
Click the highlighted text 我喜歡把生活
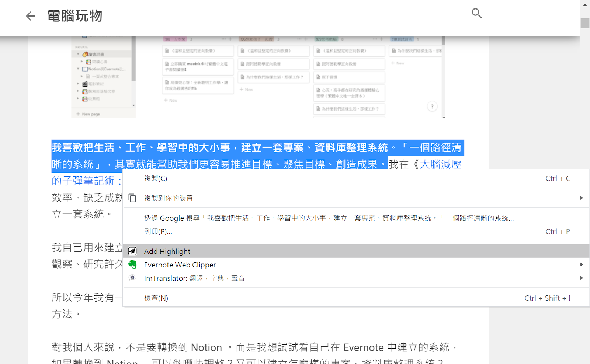click(x=83, y=148)
